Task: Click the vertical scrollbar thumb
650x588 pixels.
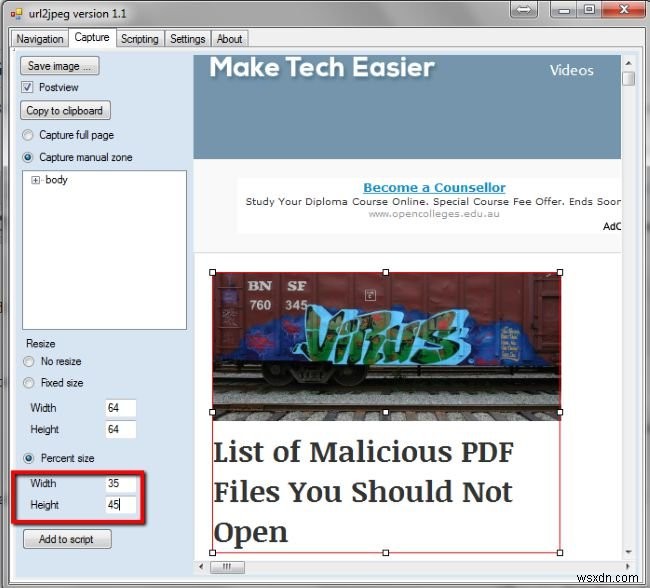Action: 629,78
